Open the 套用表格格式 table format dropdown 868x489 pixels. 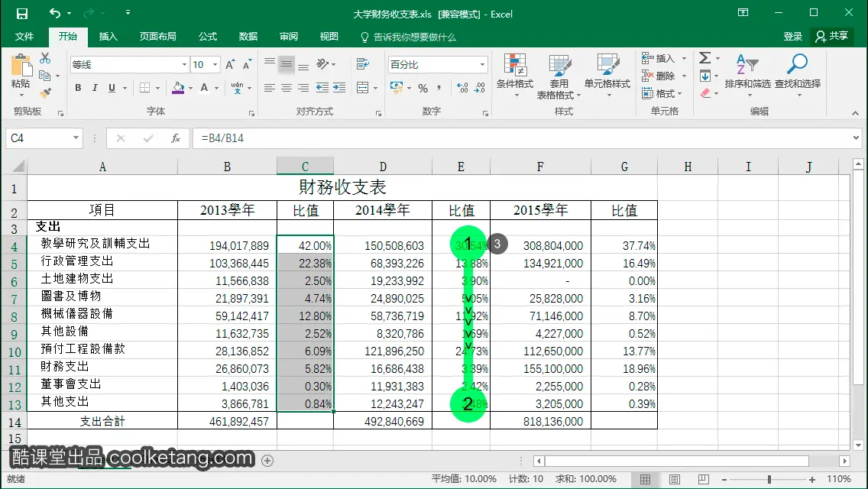click(559, 77)
